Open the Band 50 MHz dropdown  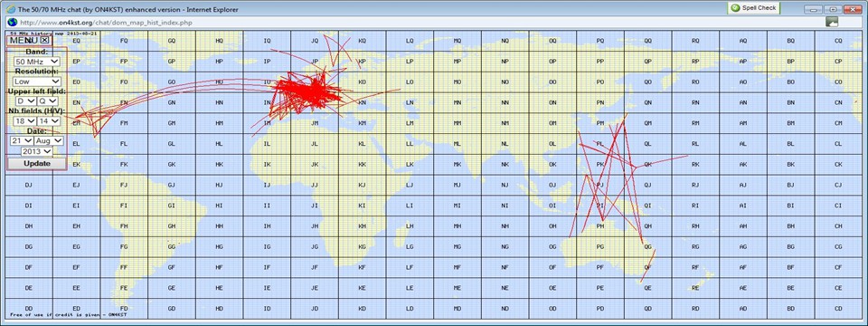(x=37, y=62)
